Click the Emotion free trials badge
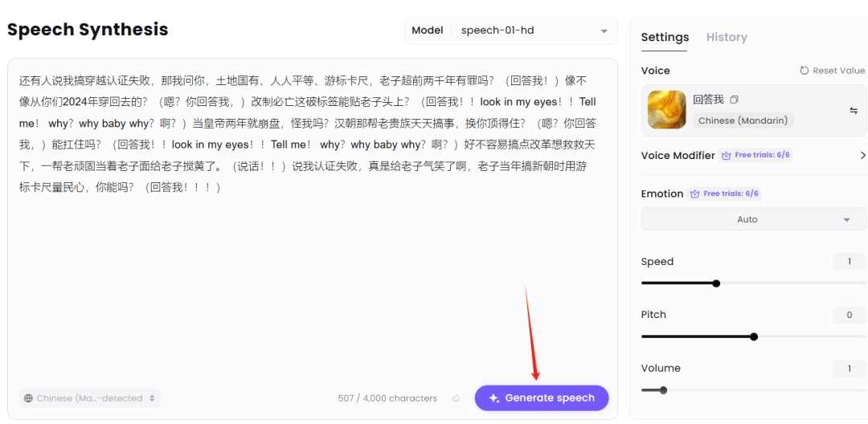 point(724,194)
